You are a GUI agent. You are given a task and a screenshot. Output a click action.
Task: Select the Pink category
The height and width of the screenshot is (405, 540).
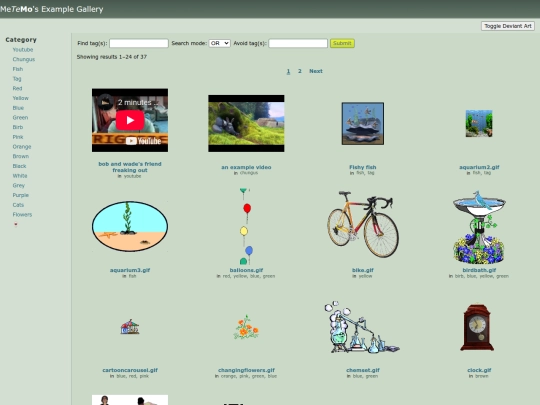click(18, 137)
